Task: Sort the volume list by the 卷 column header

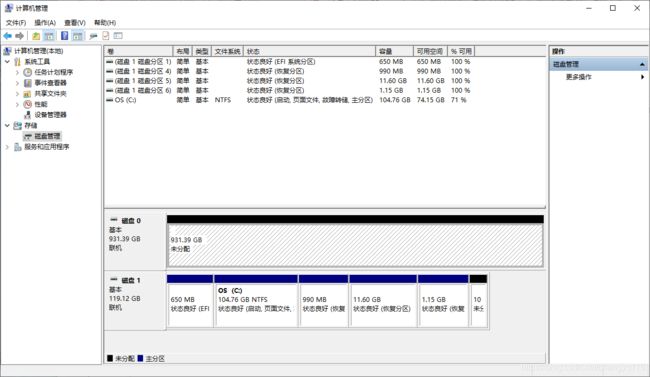Action: coord(138,51)
